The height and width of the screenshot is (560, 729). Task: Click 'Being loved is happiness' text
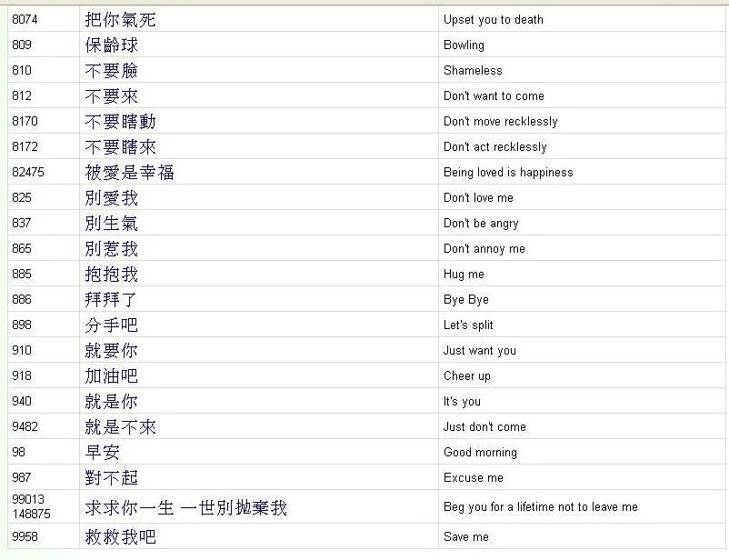(x=508, y=173)
